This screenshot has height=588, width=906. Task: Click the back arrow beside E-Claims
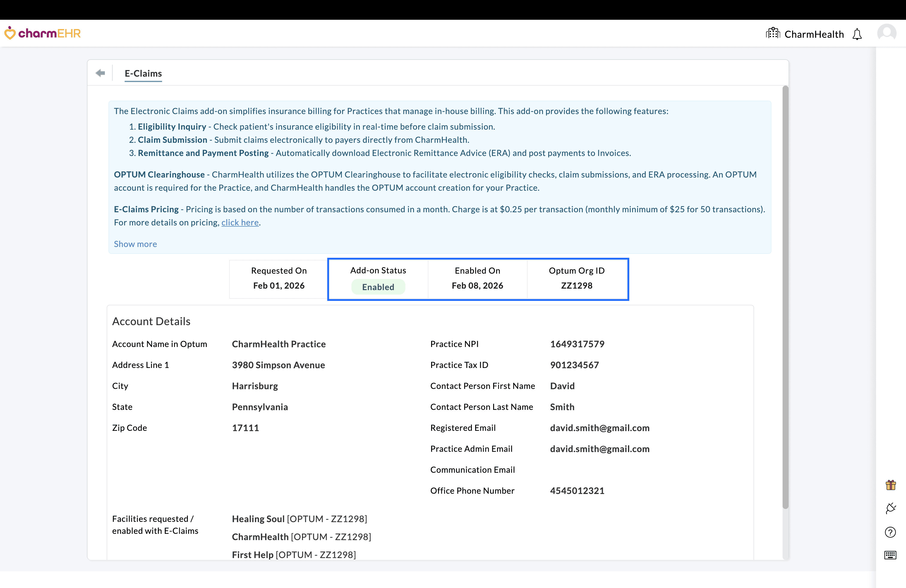(100, 73)
